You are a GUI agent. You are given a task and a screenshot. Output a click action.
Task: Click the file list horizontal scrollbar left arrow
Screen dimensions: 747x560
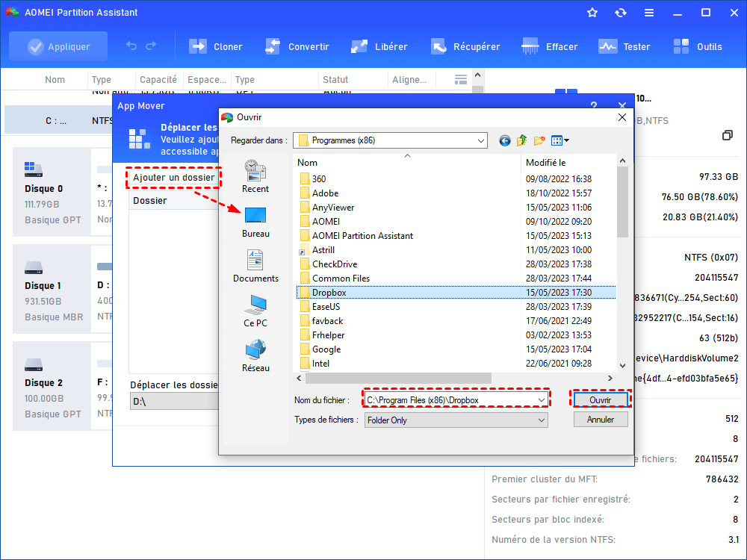(x=299, y=378)
